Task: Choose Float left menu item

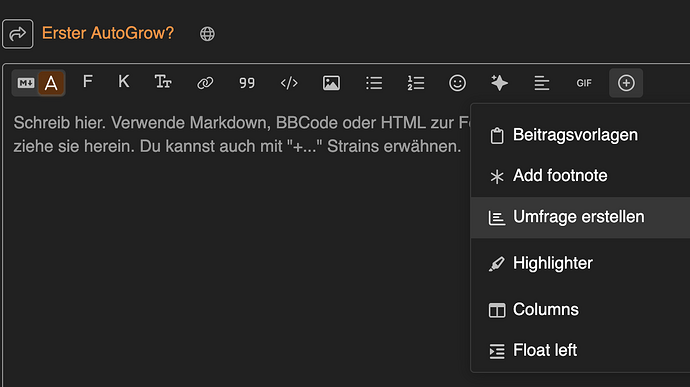Action: pos(580,350)
